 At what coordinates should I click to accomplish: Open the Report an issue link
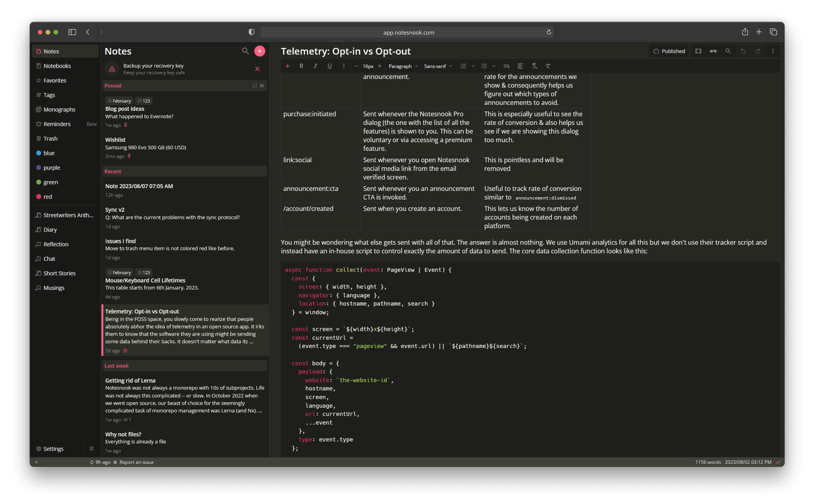click(137, 462)
